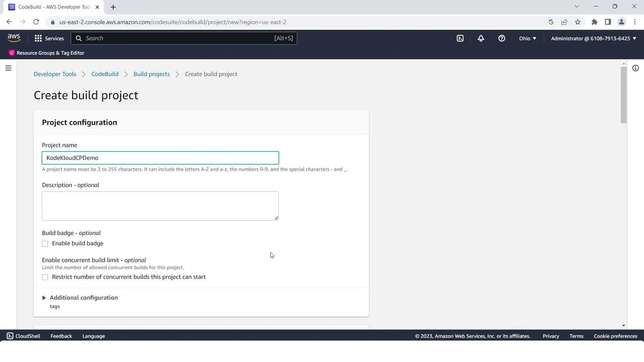Go back with browser back arrow
The image size is (644, 362).
click(9, 22)
